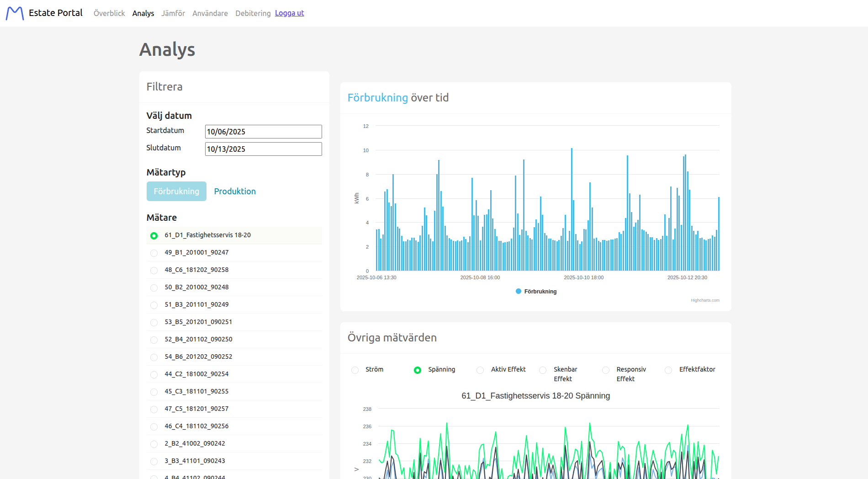The image size is (868, 479).
Task: Click the 2025-10-08 16:00 axis label
Action: [x=480, y=277]
